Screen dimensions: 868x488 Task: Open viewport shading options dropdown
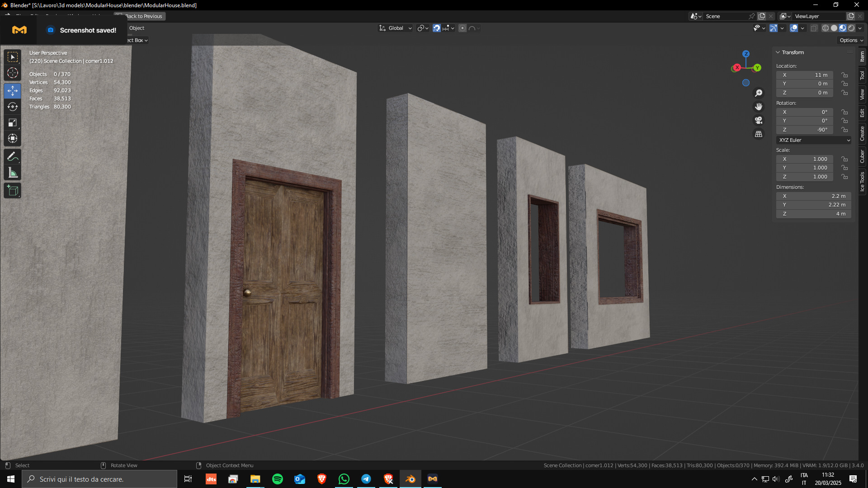860,28
